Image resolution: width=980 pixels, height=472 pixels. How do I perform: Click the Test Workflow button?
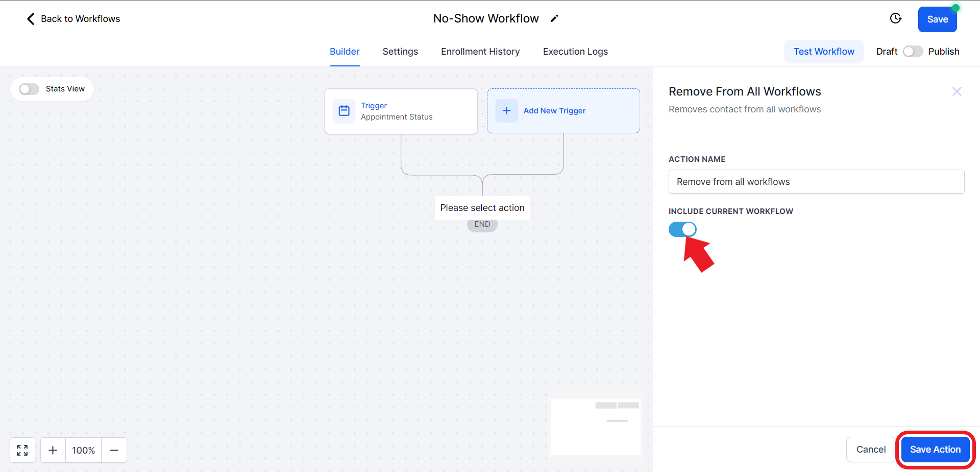tap(824, 52)
